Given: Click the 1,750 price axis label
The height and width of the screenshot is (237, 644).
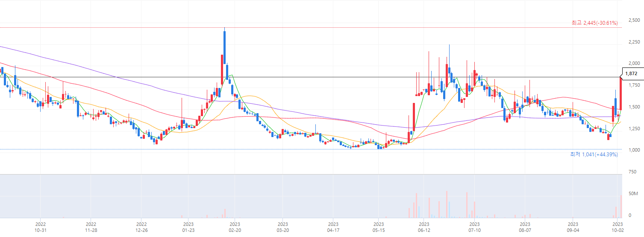Looking at the screenshot, I should coord(634,85).
